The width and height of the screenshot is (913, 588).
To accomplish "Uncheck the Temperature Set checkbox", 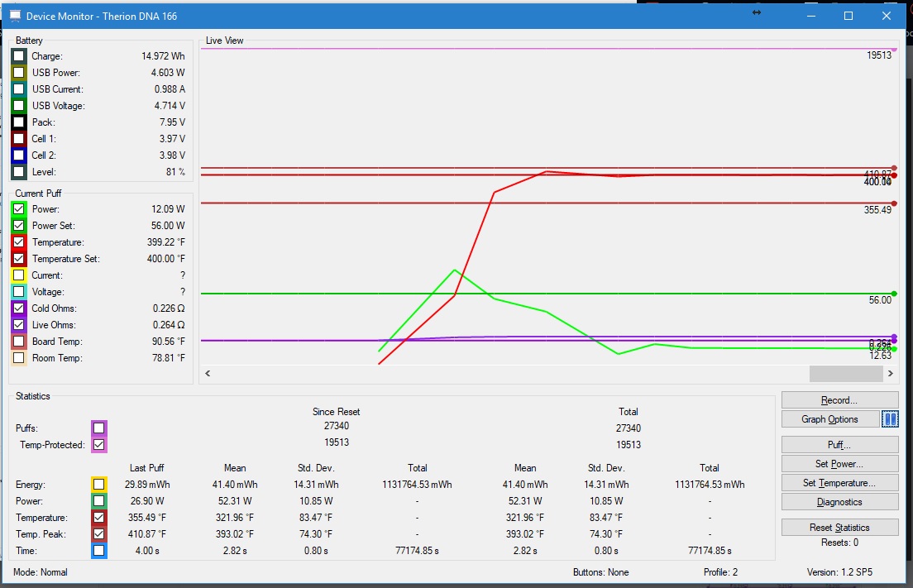I will (19, 259).
